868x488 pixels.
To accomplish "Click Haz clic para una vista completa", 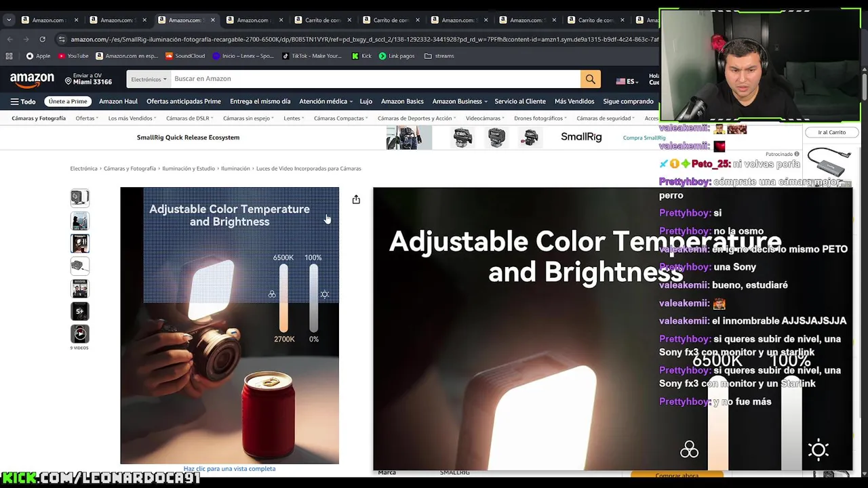I will click(x=229, y=468).
